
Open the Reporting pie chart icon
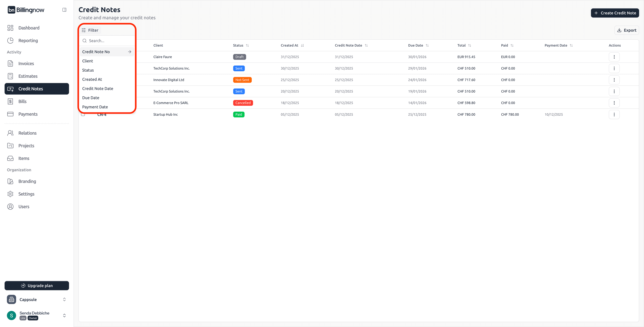(x=10, y=40)
